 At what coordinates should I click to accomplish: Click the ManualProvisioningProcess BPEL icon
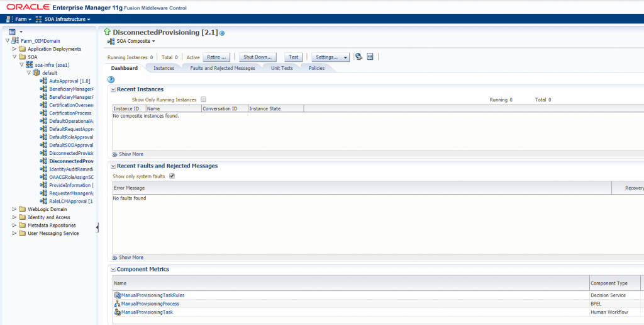[117, 304]
